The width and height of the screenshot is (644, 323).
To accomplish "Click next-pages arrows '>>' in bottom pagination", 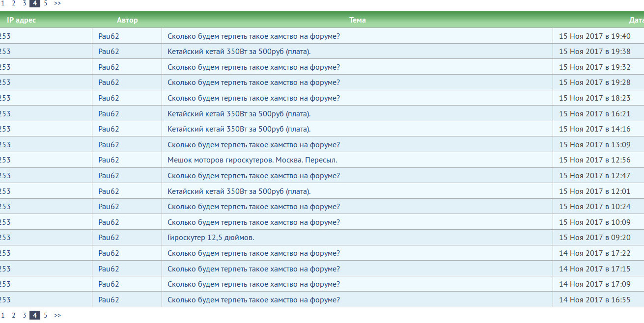I will pos(57,315).
